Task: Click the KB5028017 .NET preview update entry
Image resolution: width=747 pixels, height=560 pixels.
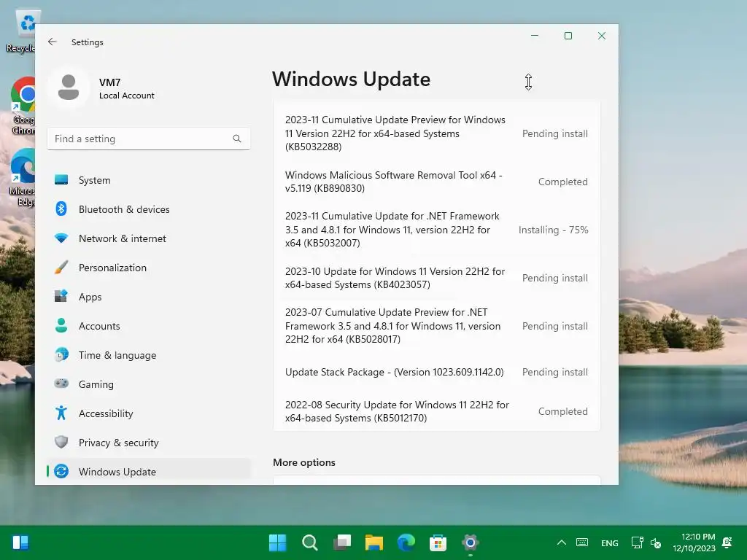Action: [437, 326]
